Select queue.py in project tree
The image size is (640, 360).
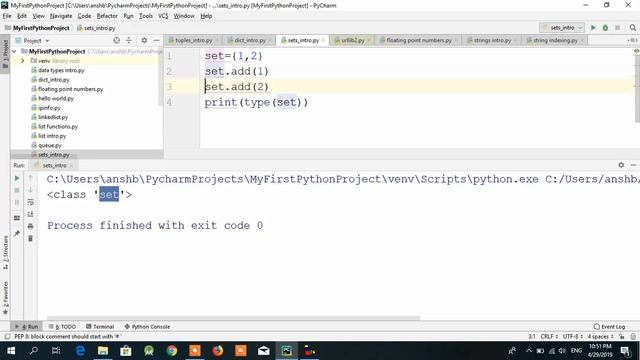pyautogui.click(x=46, y=145)
